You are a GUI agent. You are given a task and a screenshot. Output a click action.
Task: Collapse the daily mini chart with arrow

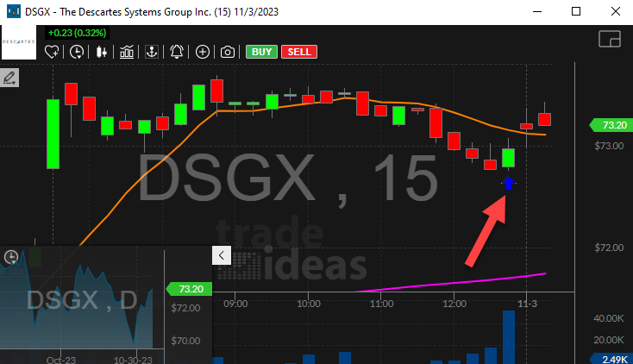click(222, 255)
